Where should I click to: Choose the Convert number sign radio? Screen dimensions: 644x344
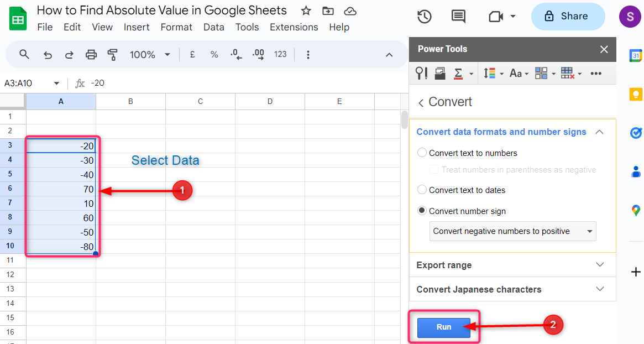pos(422,211)
